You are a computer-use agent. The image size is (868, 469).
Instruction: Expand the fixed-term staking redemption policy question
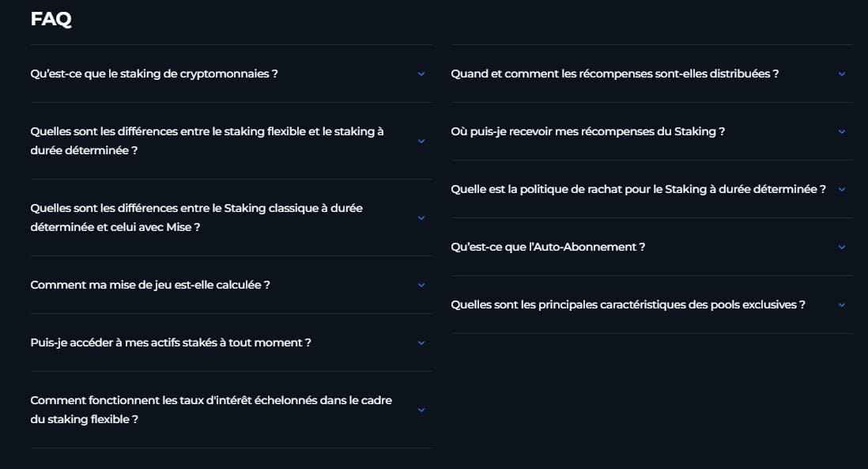[637, 189]
